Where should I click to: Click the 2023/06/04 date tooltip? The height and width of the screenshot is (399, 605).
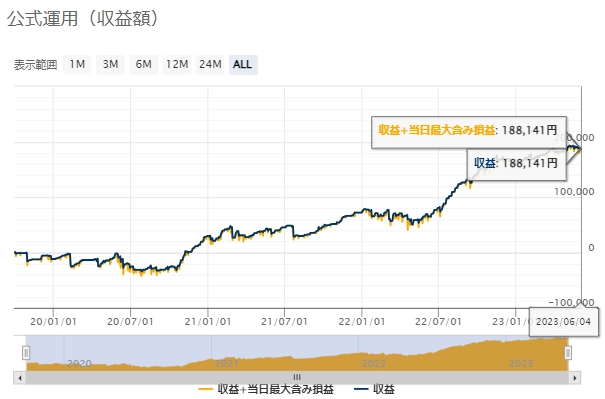pyautogui.click(x=564, y=321)
